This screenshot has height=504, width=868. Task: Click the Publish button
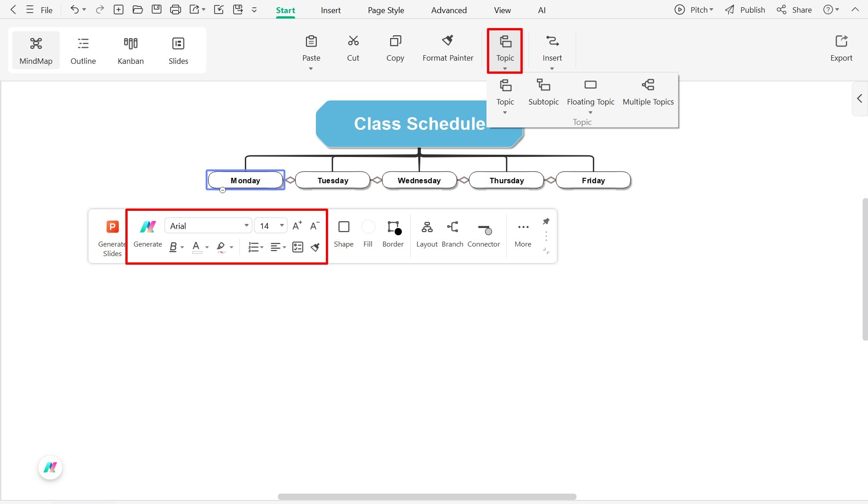(x=745, y=10)
